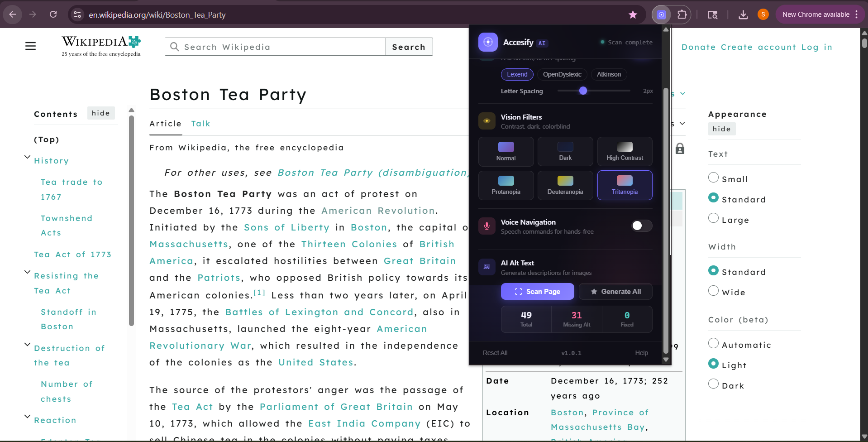Hide the Appearance panel
Image resolution: width=868 pixels, height=442 pixels.
pyautogui.click(x=722, y=129)
